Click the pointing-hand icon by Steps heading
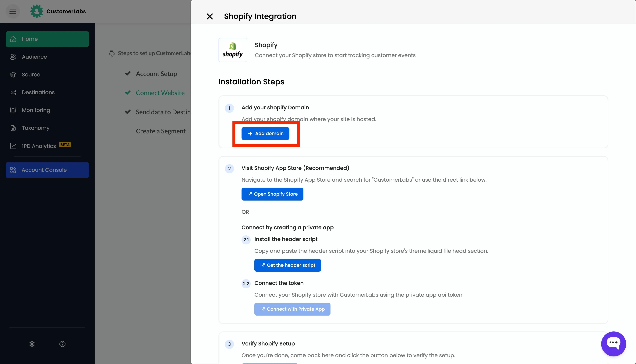The height and width of the screenshot is (364, 636). pos(112,53)
